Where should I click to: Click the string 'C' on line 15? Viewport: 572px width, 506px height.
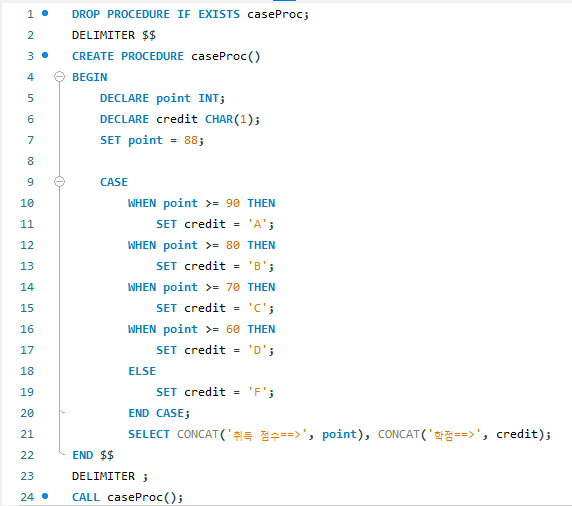pos(257,308)
